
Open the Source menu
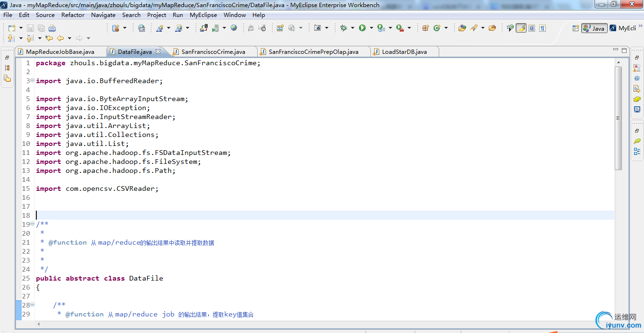45,15
